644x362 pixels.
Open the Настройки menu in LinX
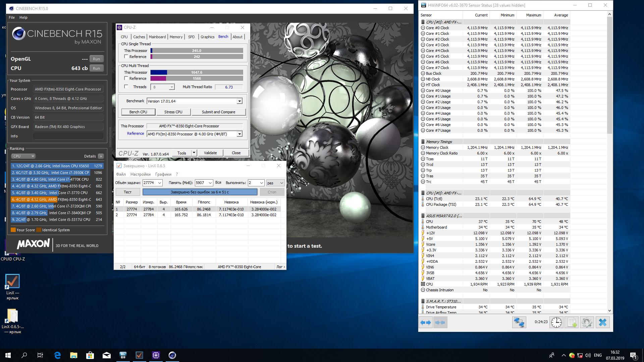point(140,174)
